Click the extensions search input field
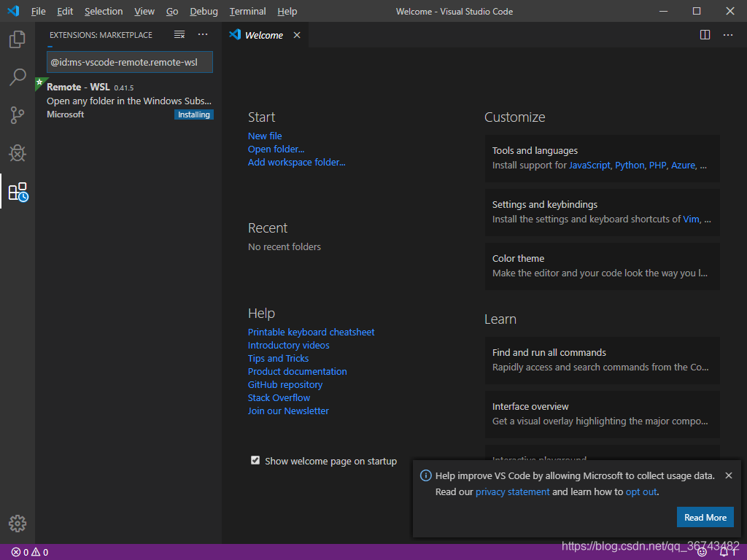This screenshot has height=560, width=747. click(x=130, y=62)
